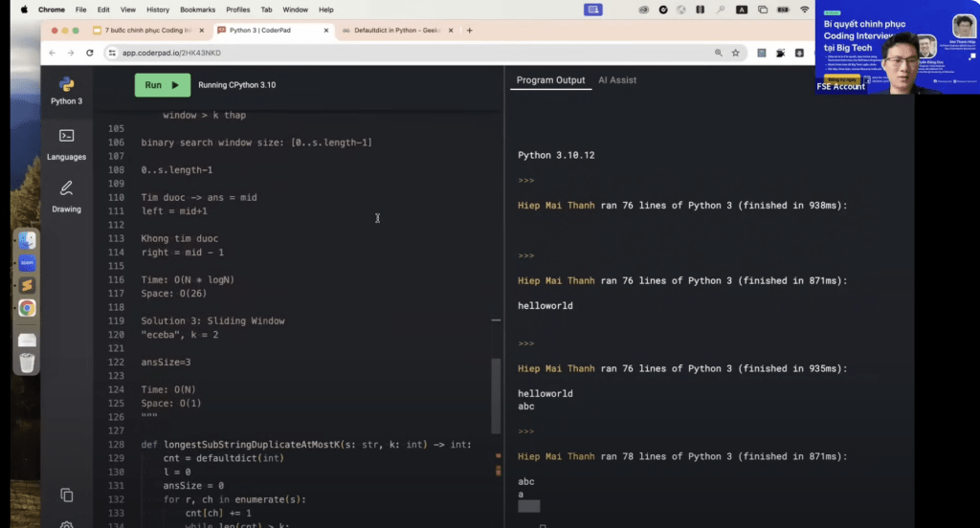
Task: Click the zoom magnifier icon in address bar
Action: click(x=718, y=54)
